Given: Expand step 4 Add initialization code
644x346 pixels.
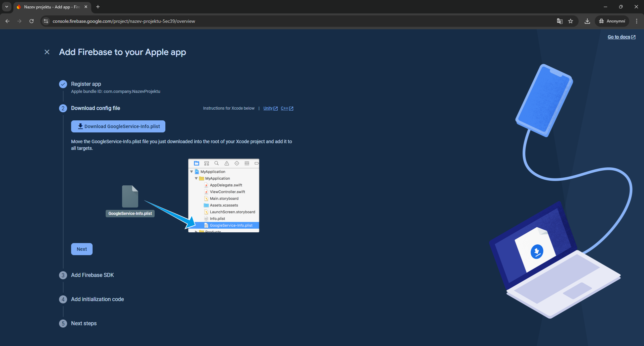Looking at the screenshot, I should 97,299.
